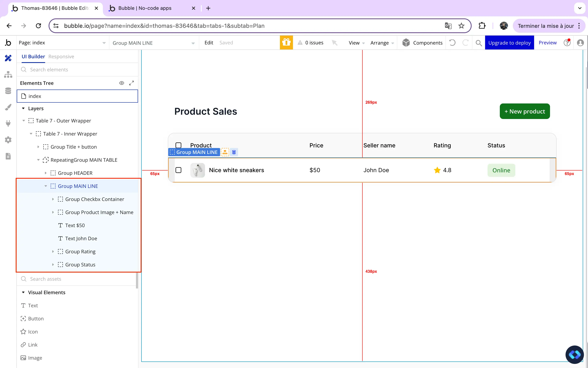Click the blue data source icon on canvas
The width and height of the screenshot is (588, 368).
(234, 152)
